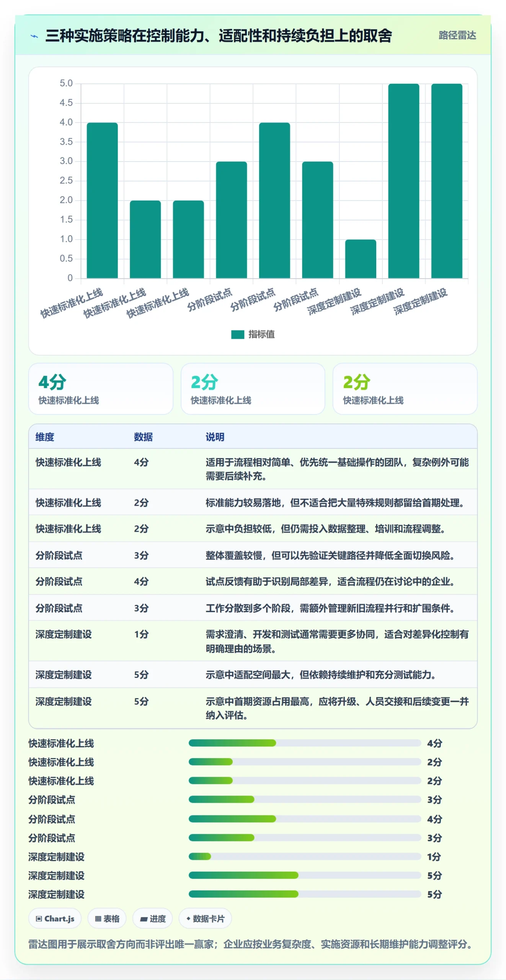Select the 数据卡片 chip label
Image resolution: width=506 pixels, height=980 pixels.
[209, 918]
